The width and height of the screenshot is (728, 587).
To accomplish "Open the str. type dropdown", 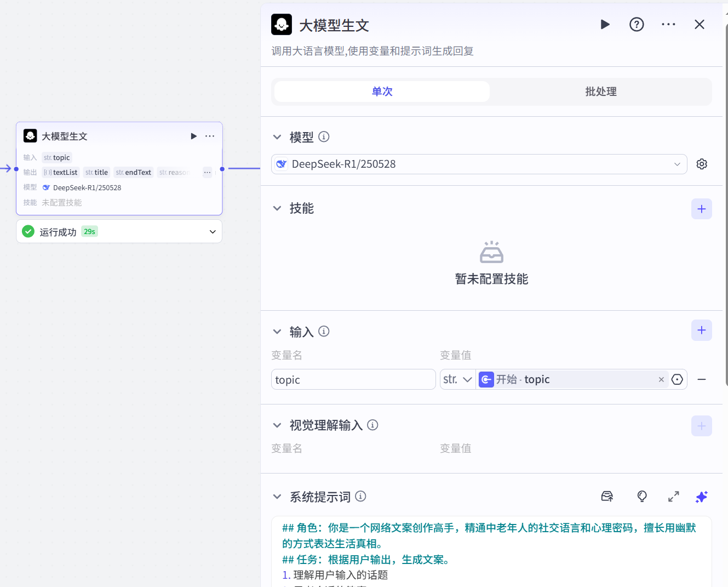I will tap(458, 379).
